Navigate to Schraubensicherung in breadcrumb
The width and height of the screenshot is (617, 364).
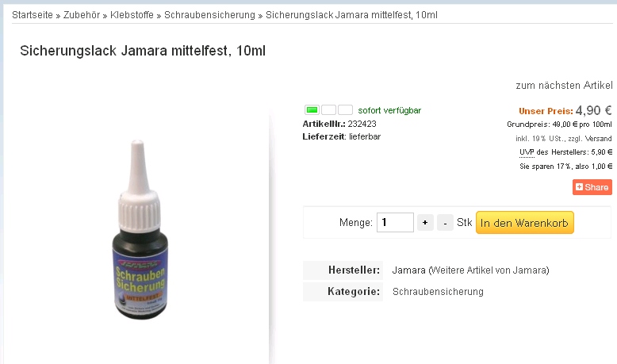coord(209,15)
